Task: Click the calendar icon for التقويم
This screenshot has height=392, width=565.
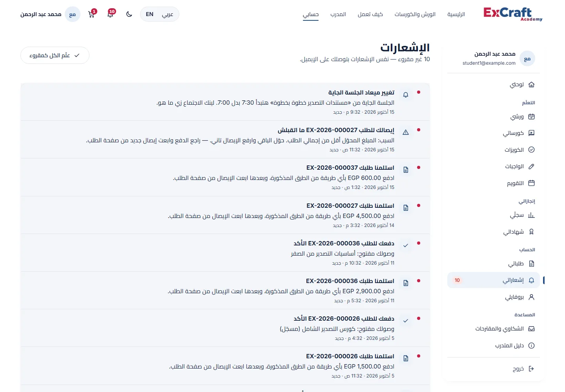Action: (532, 183)
